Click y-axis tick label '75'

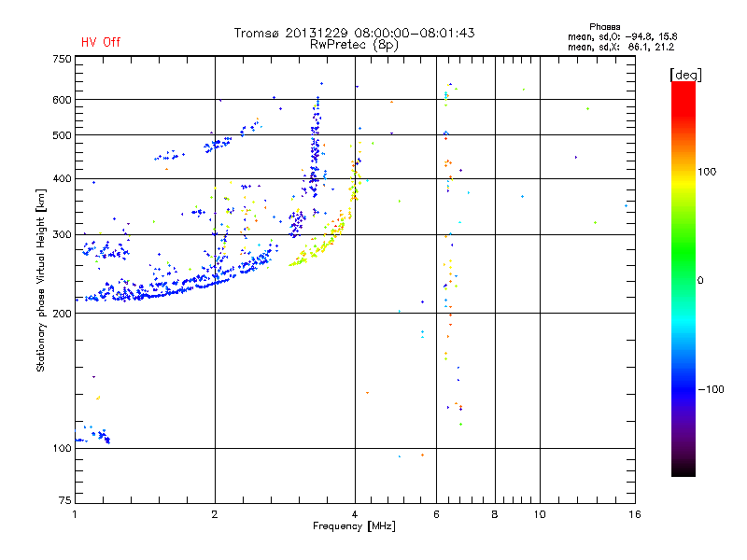click(65, 500)
